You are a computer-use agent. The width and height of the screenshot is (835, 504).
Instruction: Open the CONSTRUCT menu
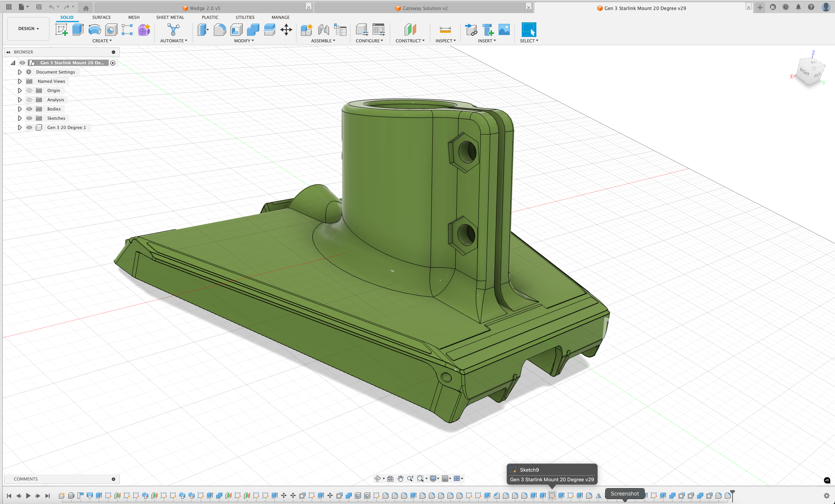point(410,41)
